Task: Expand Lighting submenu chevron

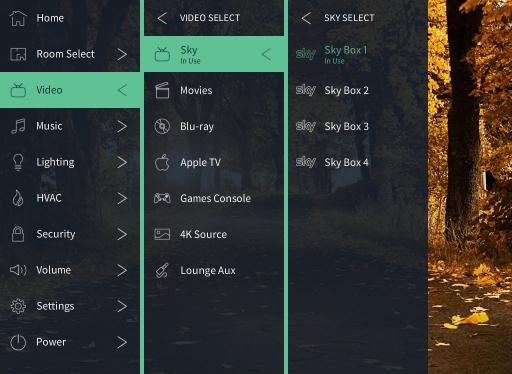Action: 122,162
